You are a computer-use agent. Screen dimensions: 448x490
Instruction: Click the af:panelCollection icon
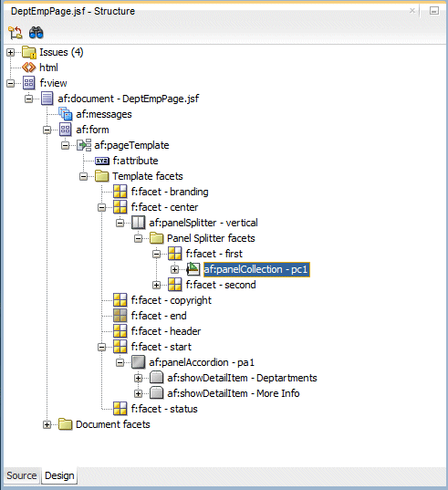click(193, 269)
